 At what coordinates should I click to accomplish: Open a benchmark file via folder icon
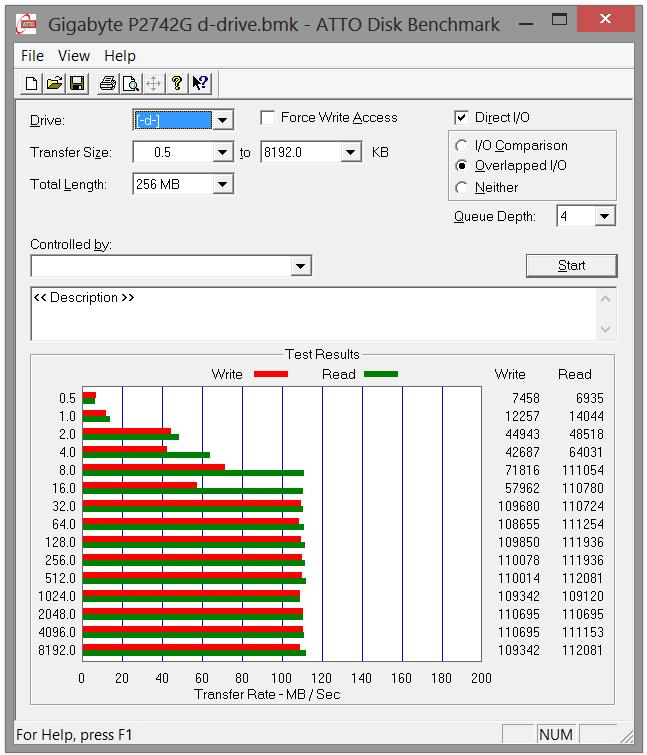[54, 83]
